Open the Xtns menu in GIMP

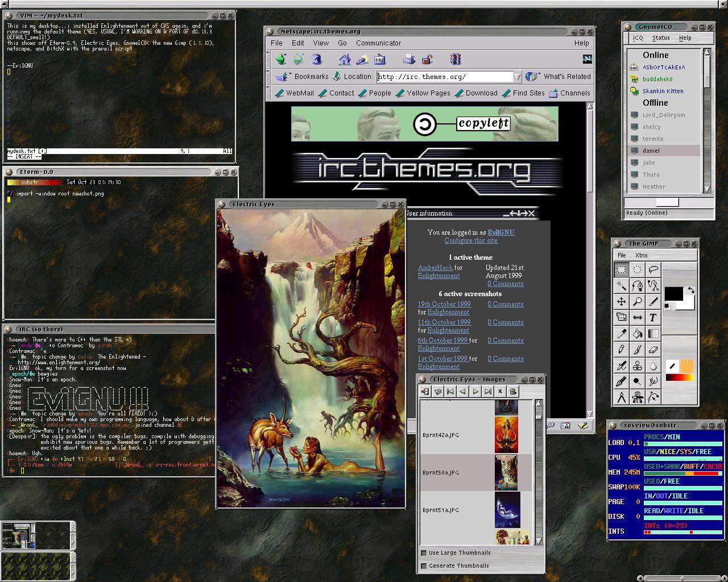point(641,255)
